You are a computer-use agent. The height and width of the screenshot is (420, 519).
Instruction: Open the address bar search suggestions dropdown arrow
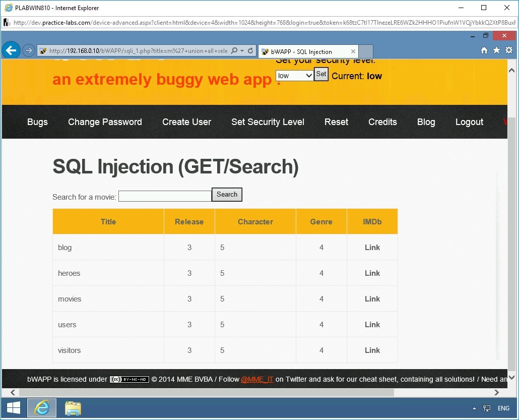(x=242, y=51)
